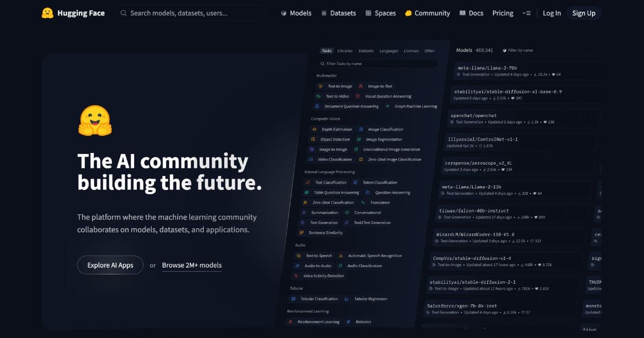The width and height of the screenshot is (644, 338).
Task: Open the Browse 2M+ models link
Action: point(192,264)
